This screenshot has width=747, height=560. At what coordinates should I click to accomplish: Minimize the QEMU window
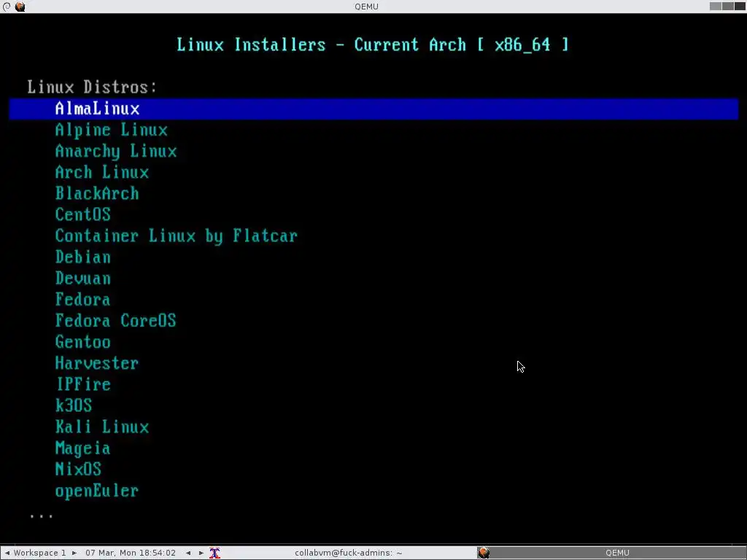[x=715, y=6]
